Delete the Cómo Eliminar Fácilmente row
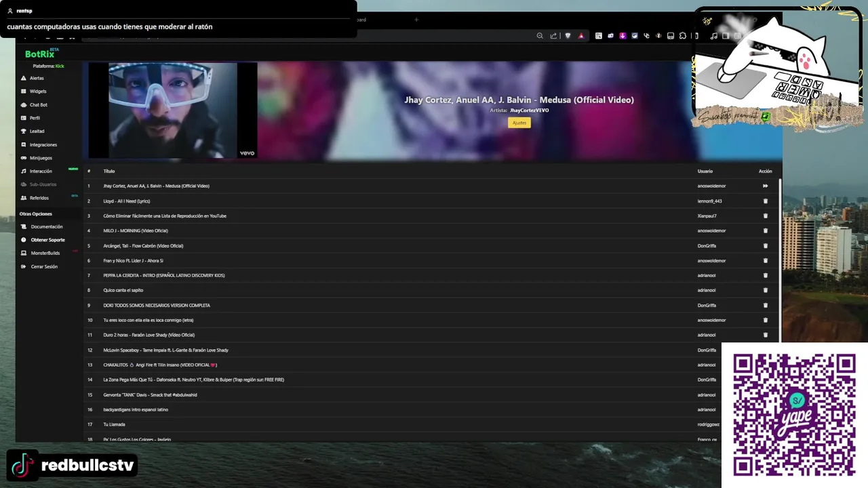The width and height of the screenshot is (868, 488). (x=766, y=216)
